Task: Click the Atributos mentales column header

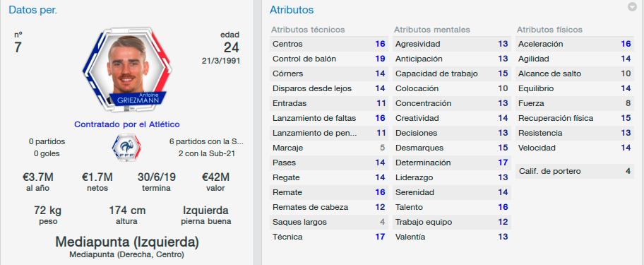Action: click(431, 30)
